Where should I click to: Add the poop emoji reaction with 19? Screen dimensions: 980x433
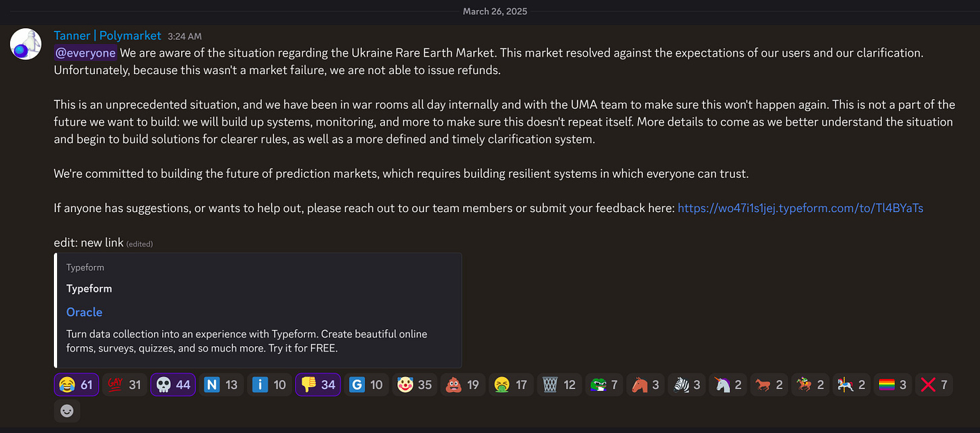point(463,385)
